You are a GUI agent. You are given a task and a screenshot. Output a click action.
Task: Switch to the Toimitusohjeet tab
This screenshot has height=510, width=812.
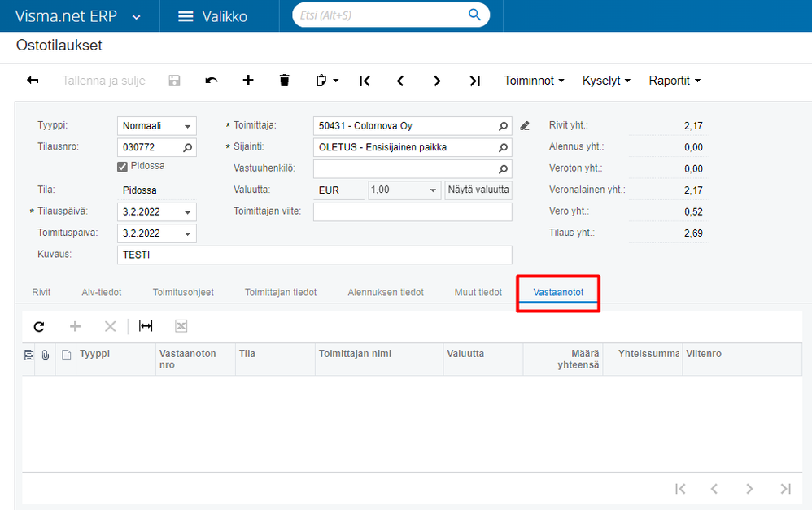tap(183, 292)
